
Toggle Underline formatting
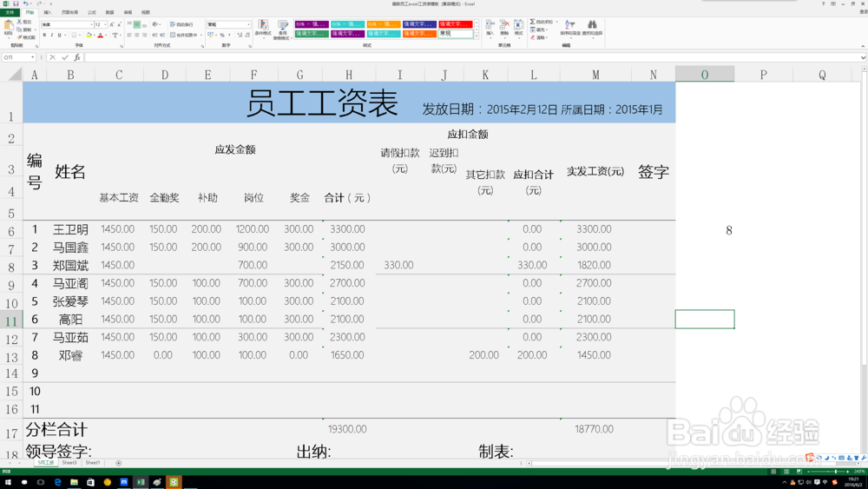[59, 35]
